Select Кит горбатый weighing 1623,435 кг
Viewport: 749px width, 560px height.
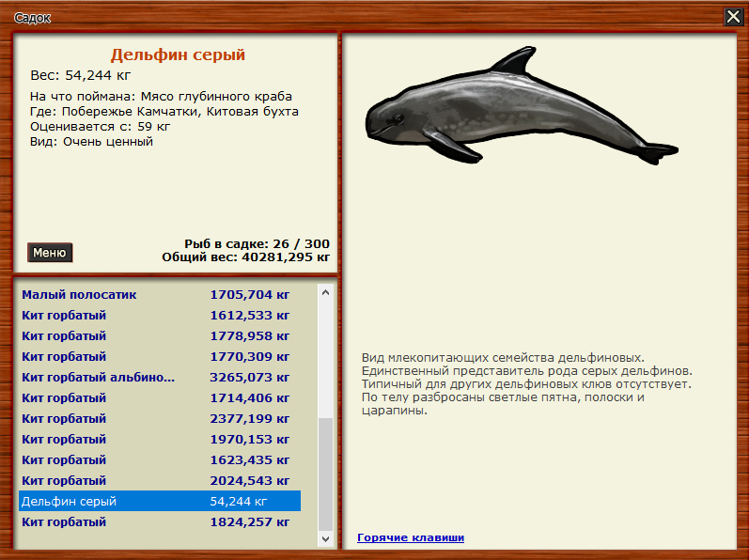pyautogui.click(x=64, y=459)
